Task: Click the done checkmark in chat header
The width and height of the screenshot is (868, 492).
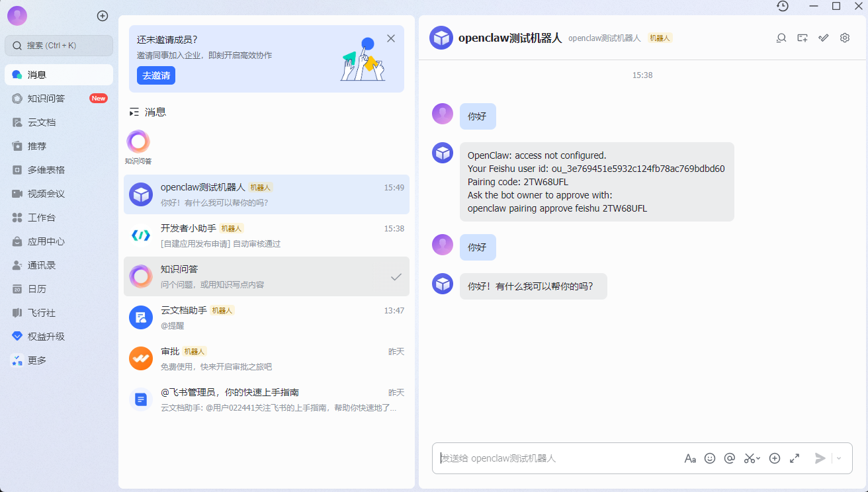Action: tap(824, 38)
